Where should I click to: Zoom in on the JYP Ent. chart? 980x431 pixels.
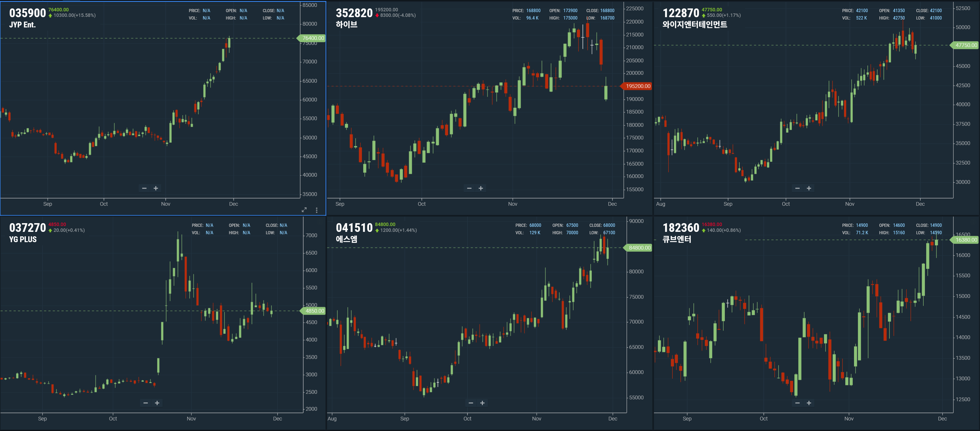[156, 188]
